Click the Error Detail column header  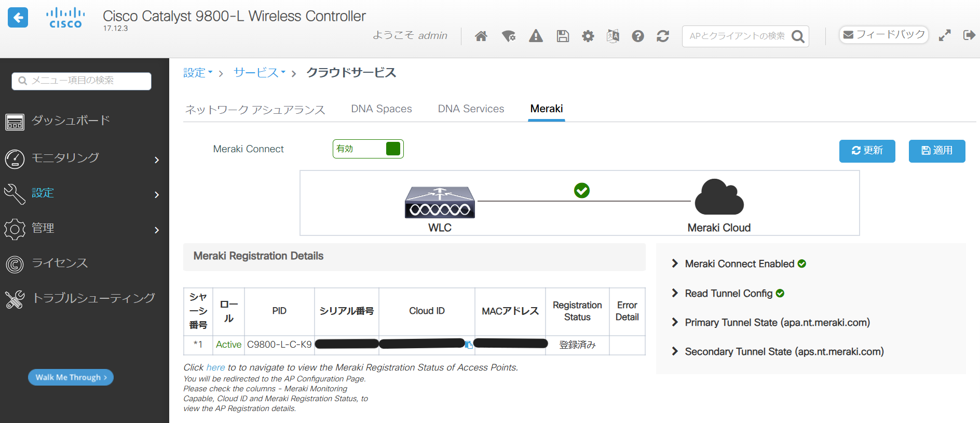pos(627,311)
